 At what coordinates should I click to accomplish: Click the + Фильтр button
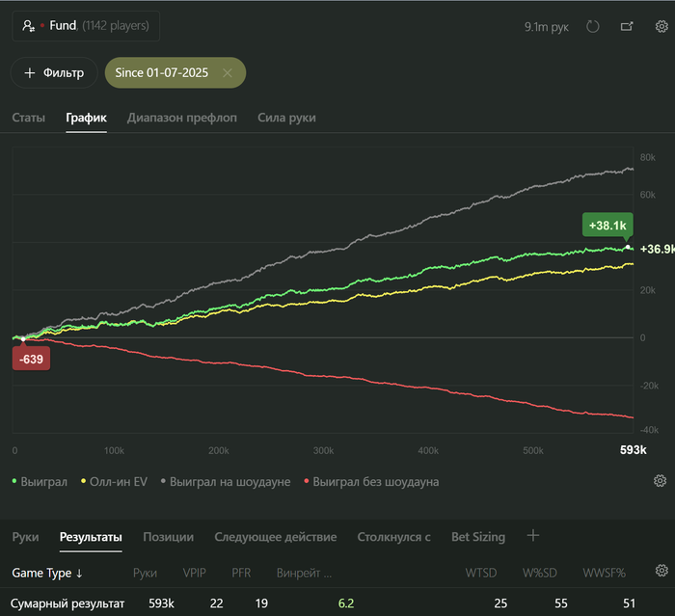[54, 73]
